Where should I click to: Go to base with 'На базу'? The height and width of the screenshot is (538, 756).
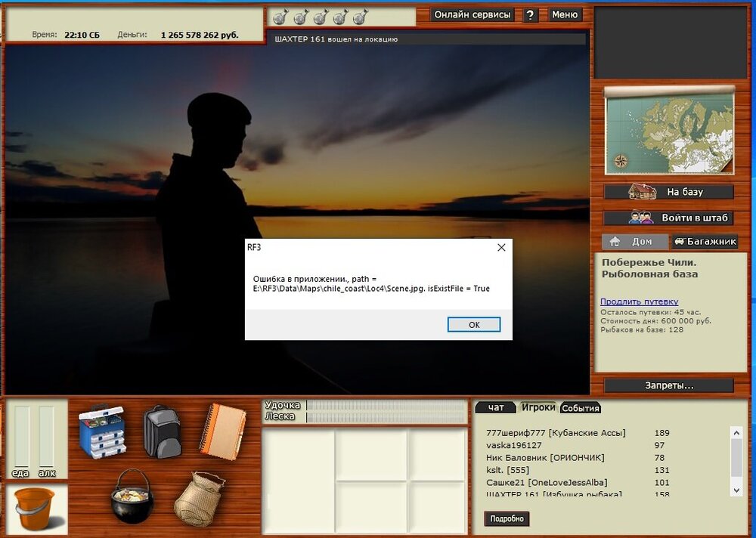(669, 192)
